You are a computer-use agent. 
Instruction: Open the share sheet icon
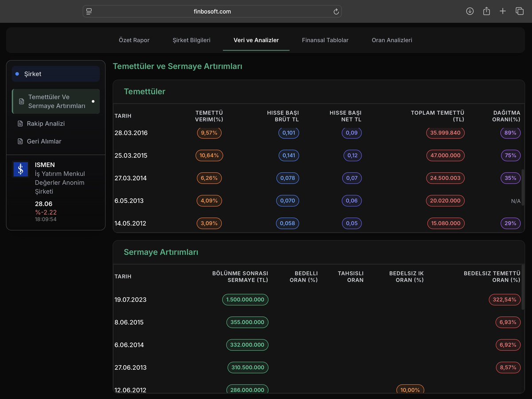pos(486,11)
